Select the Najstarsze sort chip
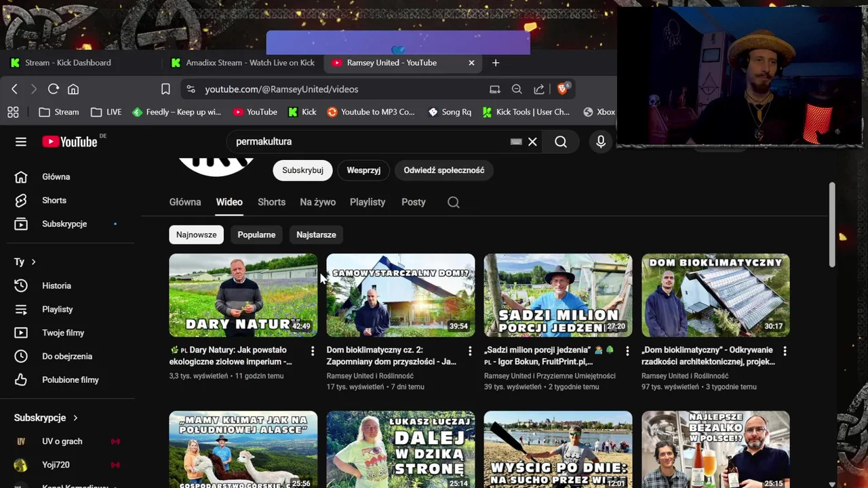 point(316,235)
